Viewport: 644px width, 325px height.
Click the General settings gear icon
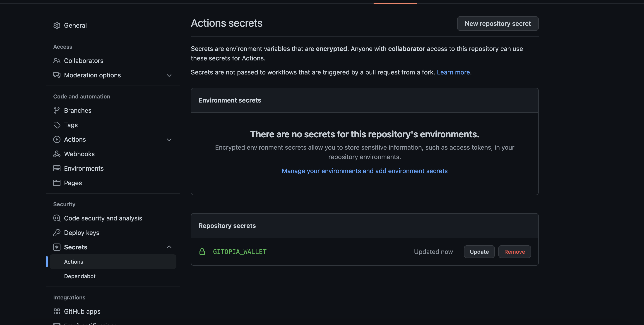(x=57, y=25)
